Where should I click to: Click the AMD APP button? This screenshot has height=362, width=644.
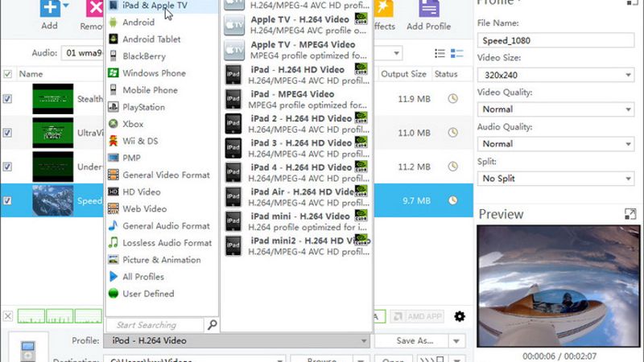click(417, 316)
